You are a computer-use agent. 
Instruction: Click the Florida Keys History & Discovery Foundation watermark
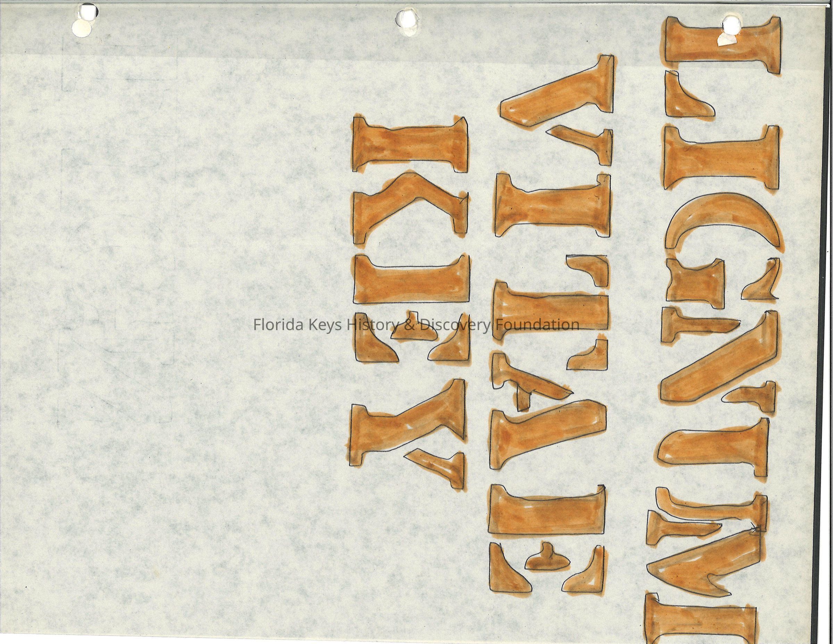pos(416,325)
